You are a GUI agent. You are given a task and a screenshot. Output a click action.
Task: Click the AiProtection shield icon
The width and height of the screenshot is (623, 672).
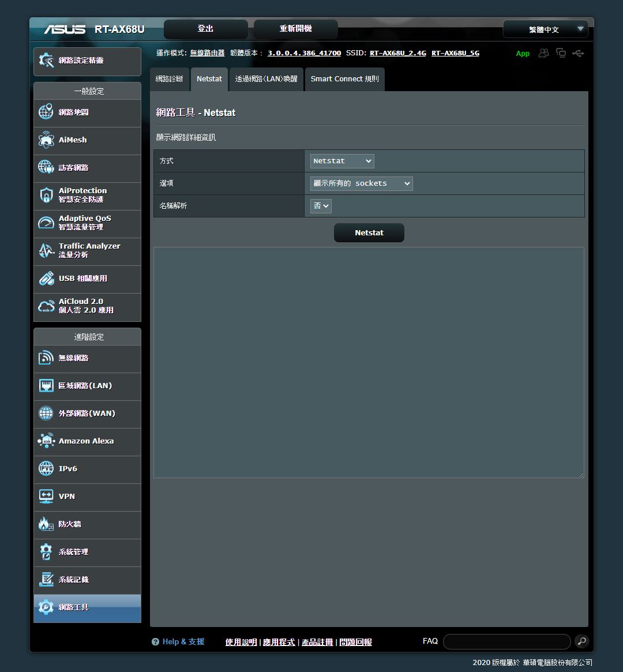click(x=46, y=195)
